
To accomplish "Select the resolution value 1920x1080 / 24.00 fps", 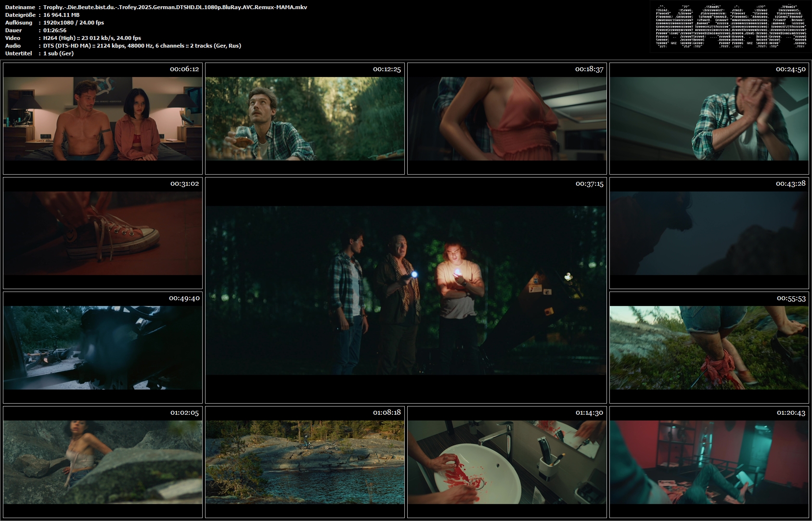I will point(74,23).
